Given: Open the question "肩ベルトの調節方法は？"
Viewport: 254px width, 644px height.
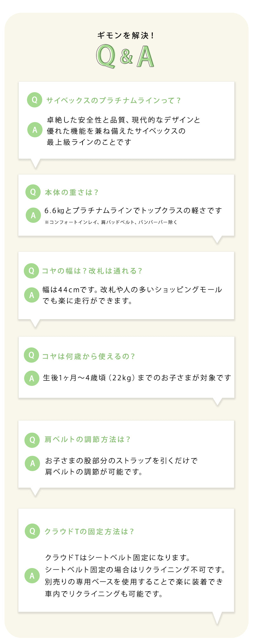Looking at the screenshot, I should coord(87,440).
